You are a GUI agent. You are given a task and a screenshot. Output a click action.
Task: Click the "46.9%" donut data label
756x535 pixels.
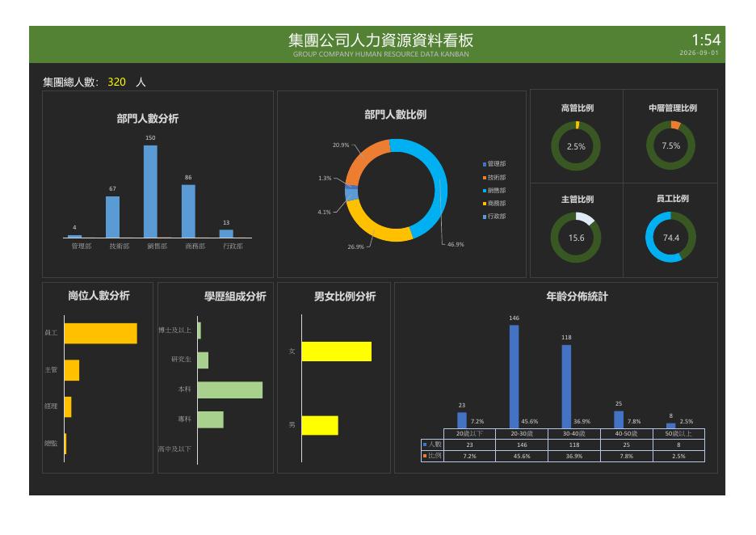(x=456, y=245)
